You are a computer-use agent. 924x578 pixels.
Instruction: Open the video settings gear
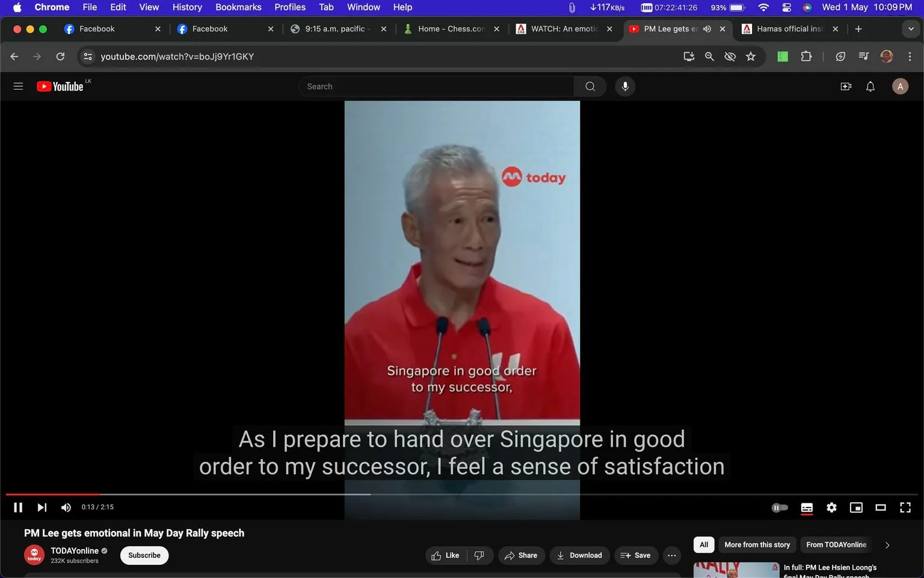coord(831,508)
